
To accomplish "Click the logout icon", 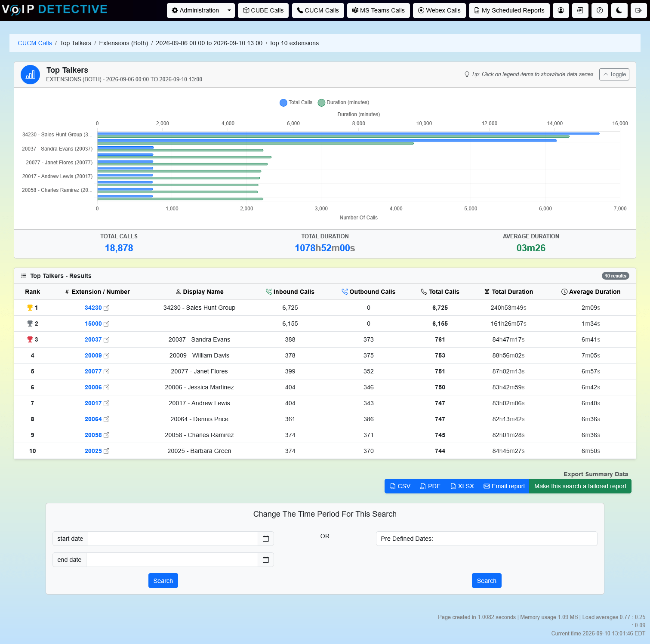I will [x=638, y=10].
